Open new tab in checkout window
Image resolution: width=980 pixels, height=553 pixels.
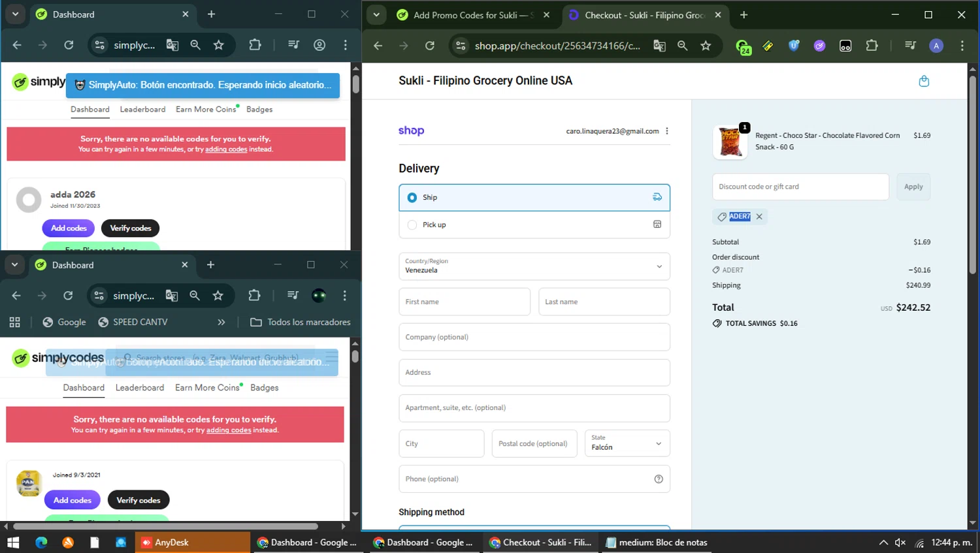pyautogui.click(x=743, y=15)
